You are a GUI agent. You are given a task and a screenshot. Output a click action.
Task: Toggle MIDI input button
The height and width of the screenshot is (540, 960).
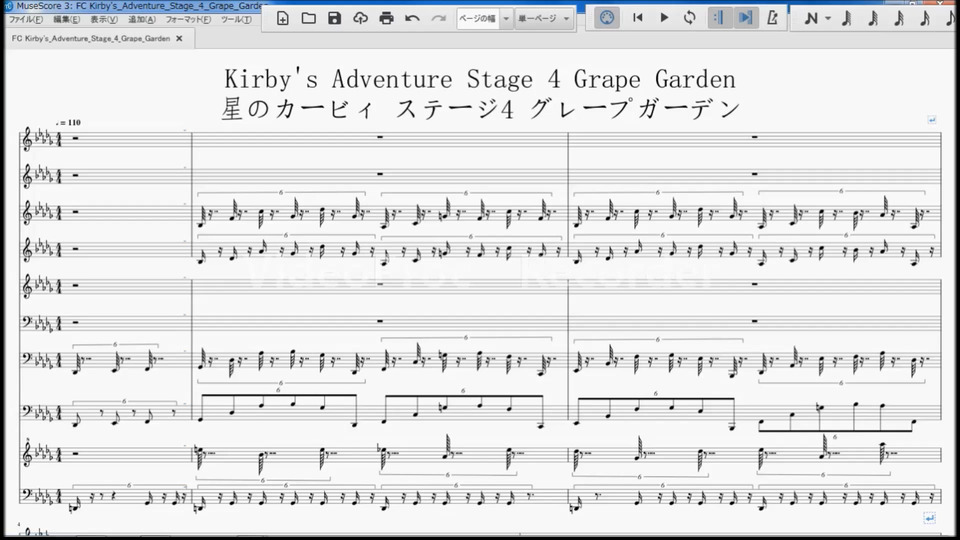coord(607,18)
